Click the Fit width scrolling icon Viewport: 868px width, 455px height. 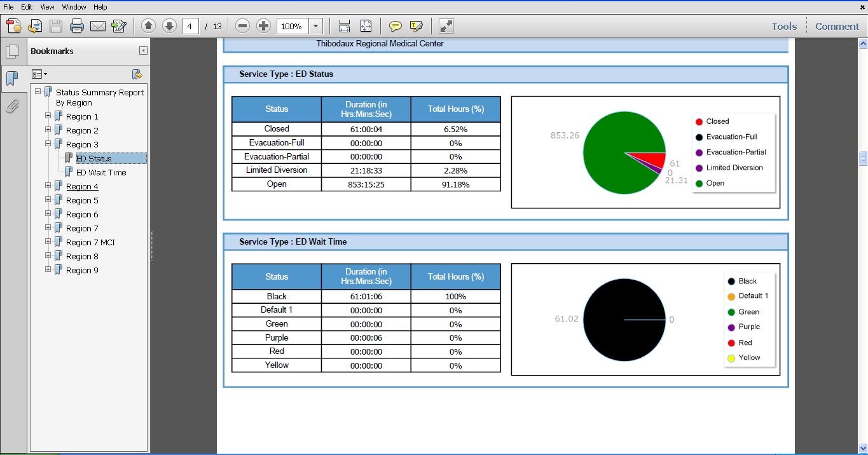[345, 26]
